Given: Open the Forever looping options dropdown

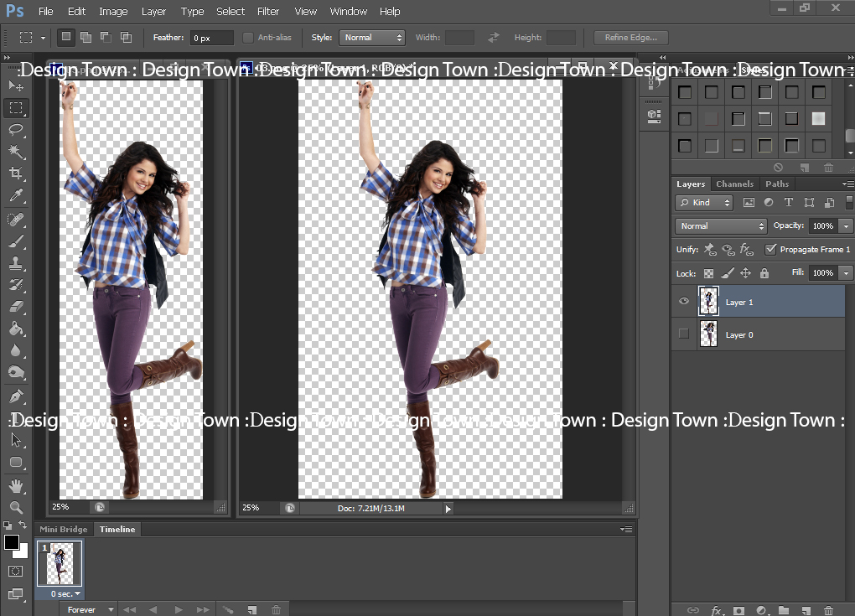Looking at the screenshot, I should 88,609.
